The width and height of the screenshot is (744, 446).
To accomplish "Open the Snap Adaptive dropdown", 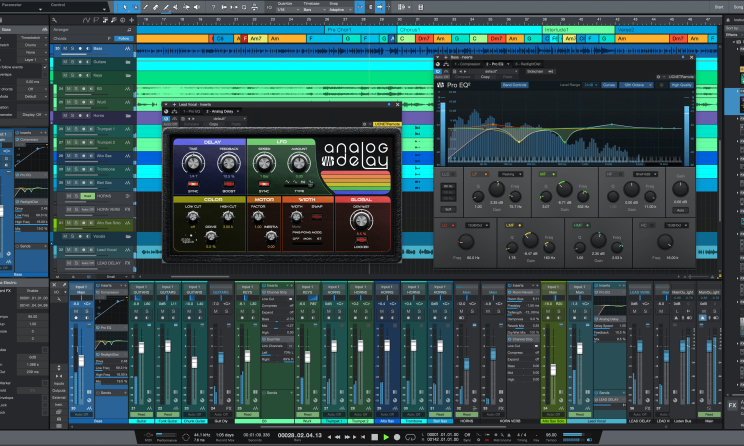I will coord(340,9).
